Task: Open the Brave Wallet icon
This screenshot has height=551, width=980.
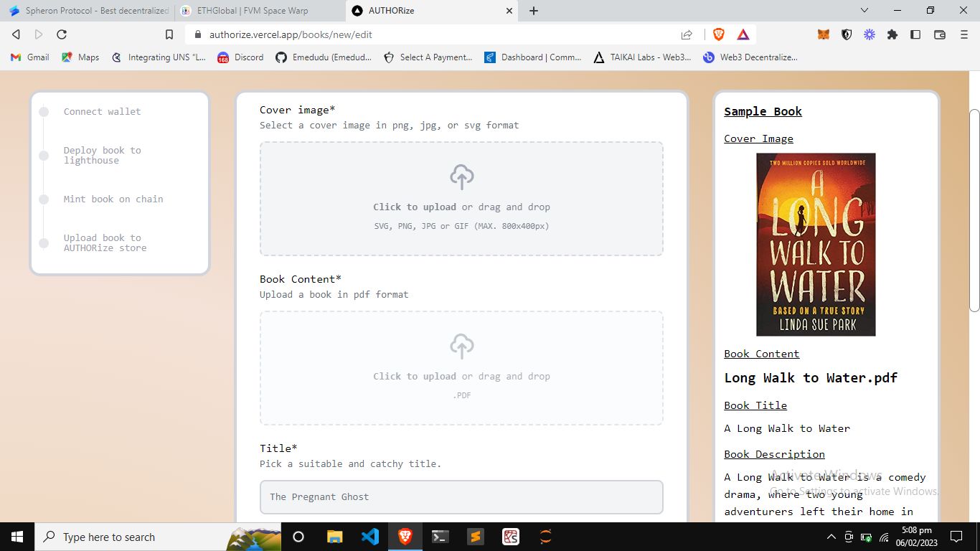Action: coord(940,34)
